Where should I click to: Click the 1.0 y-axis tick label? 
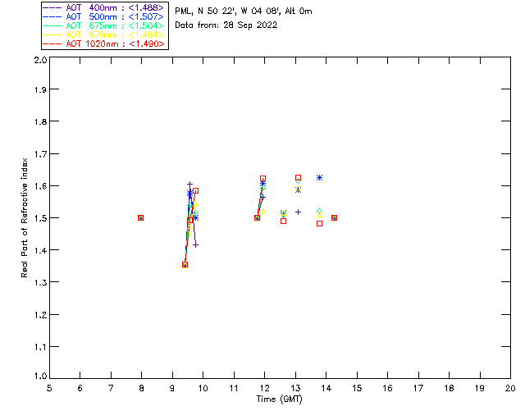pyautogui.click(x=40, y=376)
